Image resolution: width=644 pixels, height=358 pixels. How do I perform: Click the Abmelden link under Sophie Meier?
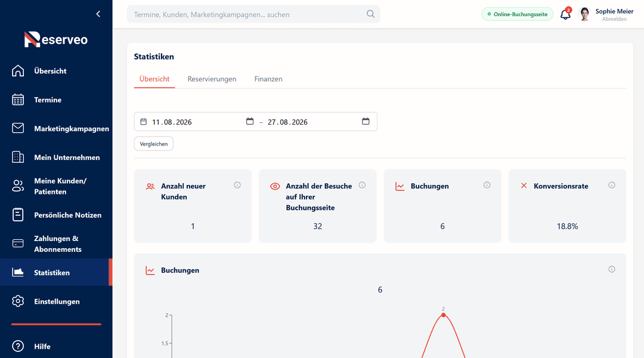[x=614, y=19]
